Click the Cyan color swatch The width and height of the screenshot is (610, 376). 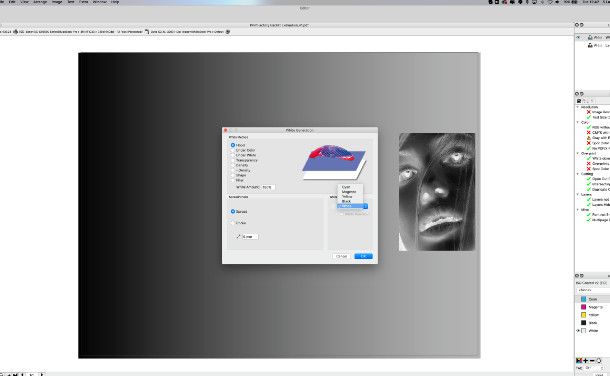coord(584,299)
